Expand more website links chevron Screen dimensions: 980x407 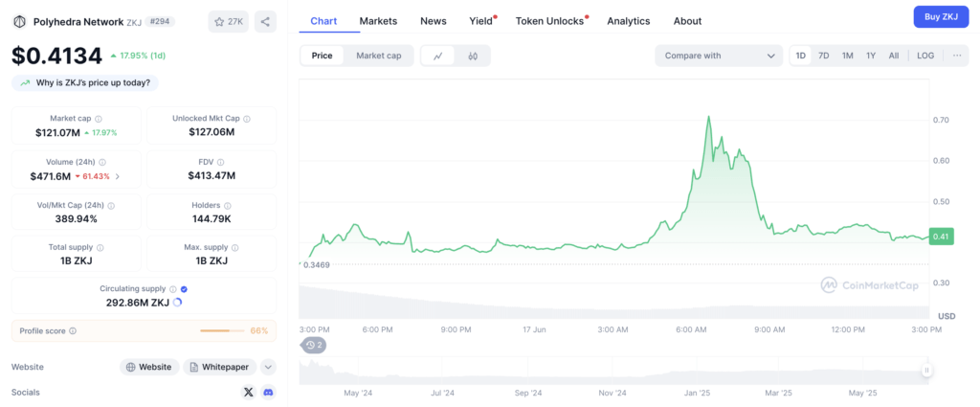(x=268, y=367)
